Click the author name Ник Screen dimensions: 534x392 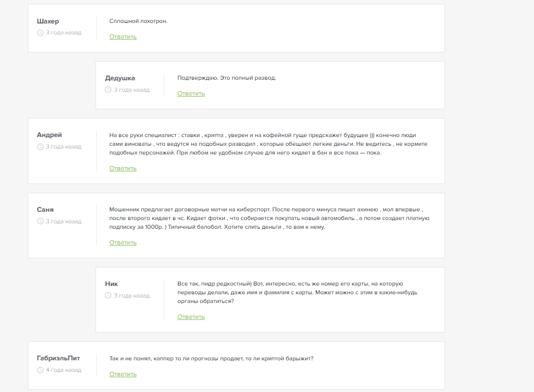(x=111, y=284)
